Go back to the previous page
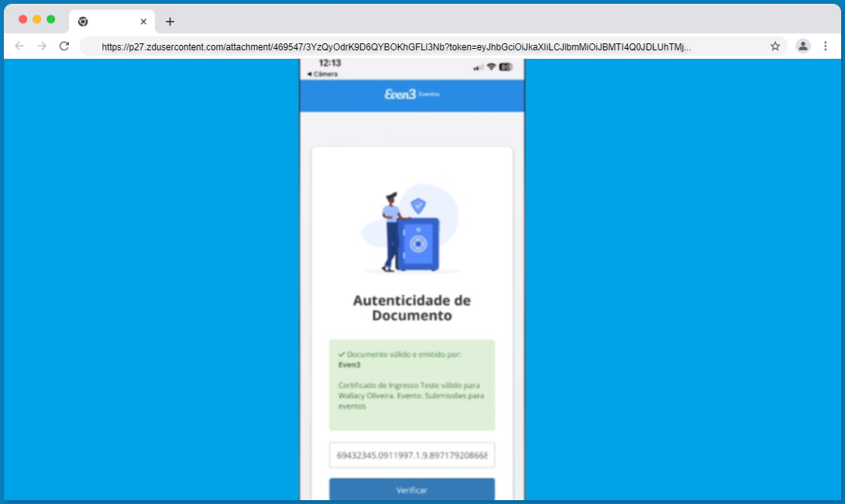 click(19, 46)
